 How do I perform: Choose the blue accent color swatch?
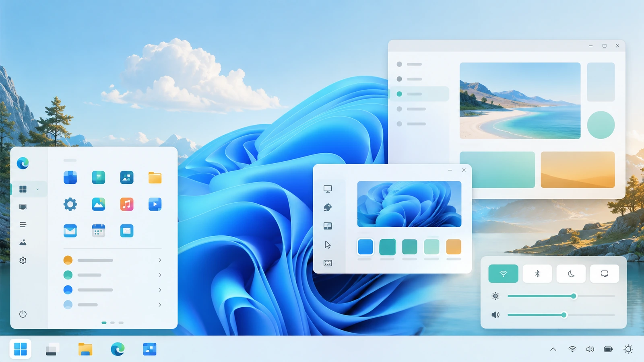pyautogui.click(x=365, y=247)
